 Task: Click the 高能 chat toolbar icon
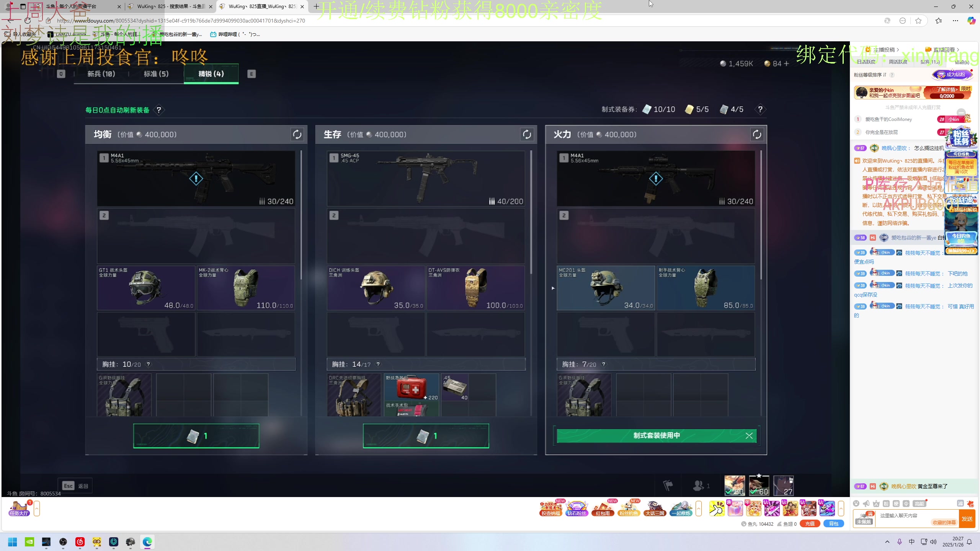(919, 504)
